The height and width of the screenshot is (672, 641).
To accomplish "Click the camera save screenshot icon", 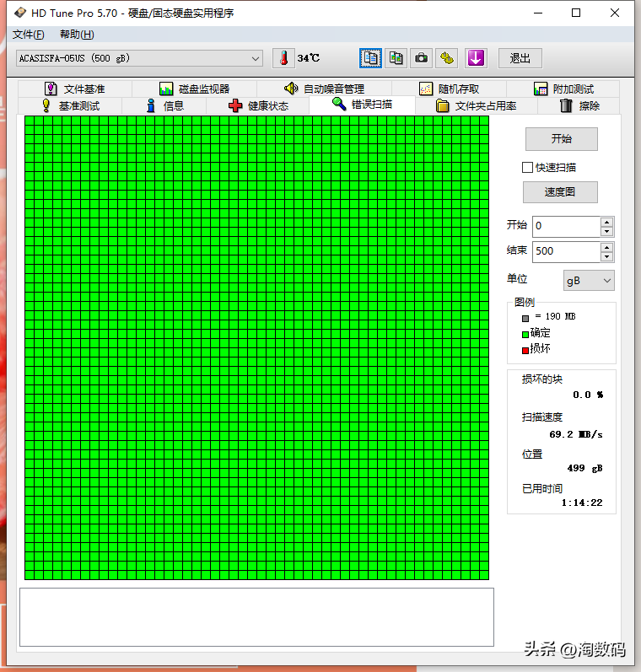I will coord(421,58).
